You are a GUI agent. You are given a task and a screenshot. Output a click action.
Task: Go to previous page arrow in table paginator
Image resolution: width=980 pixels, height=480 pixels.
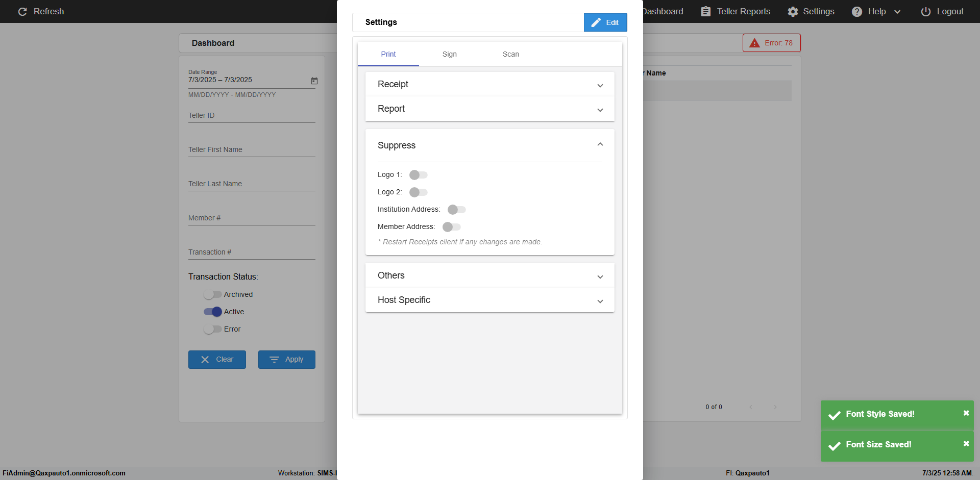[x=751, y=407]
